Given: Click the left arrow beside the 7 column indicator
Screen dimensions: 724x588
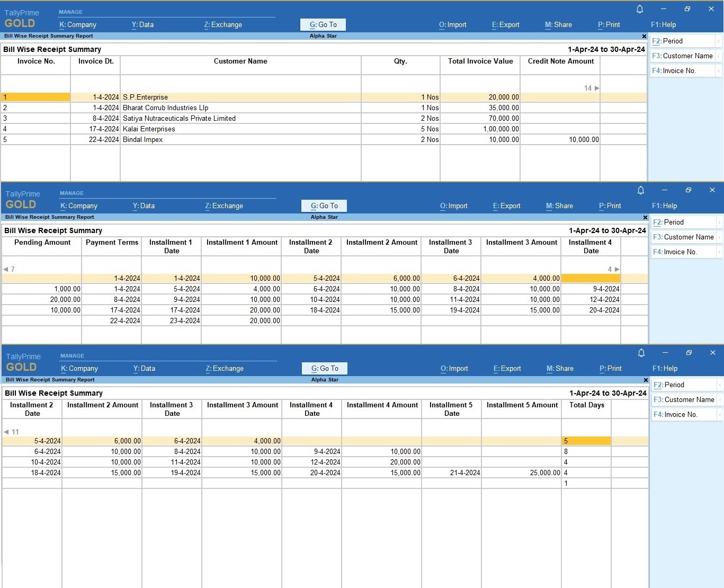Looking at the screenshot, I should tap(5, 269).
